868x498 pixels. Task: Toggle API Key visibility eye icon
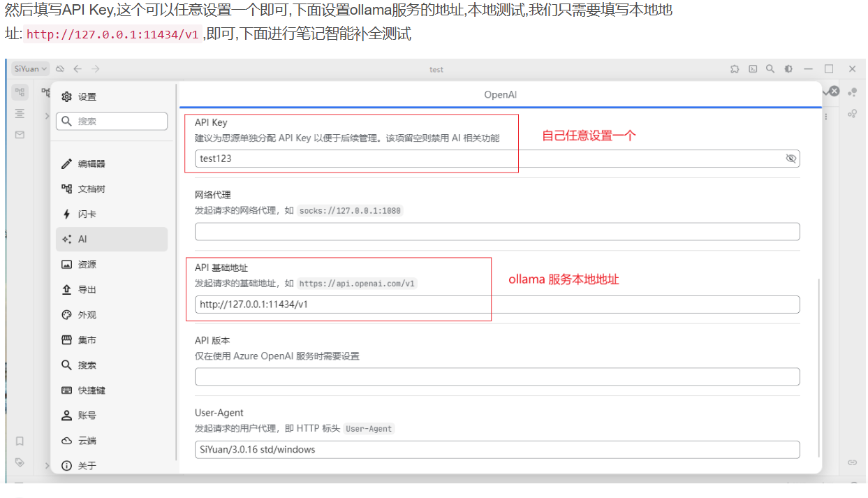click(790, 159)
